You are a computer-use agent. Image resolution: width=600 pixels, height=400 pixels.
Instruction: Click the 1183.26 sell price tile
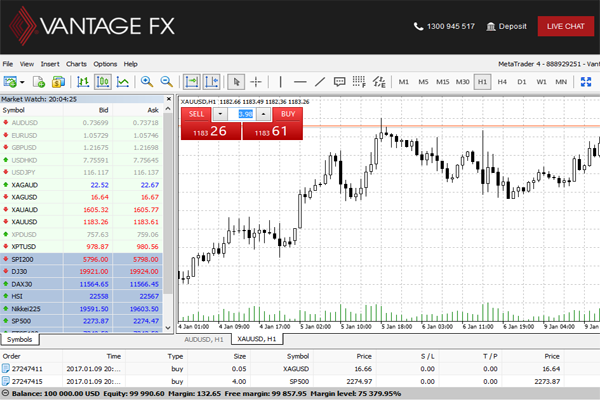click(211, 131)
